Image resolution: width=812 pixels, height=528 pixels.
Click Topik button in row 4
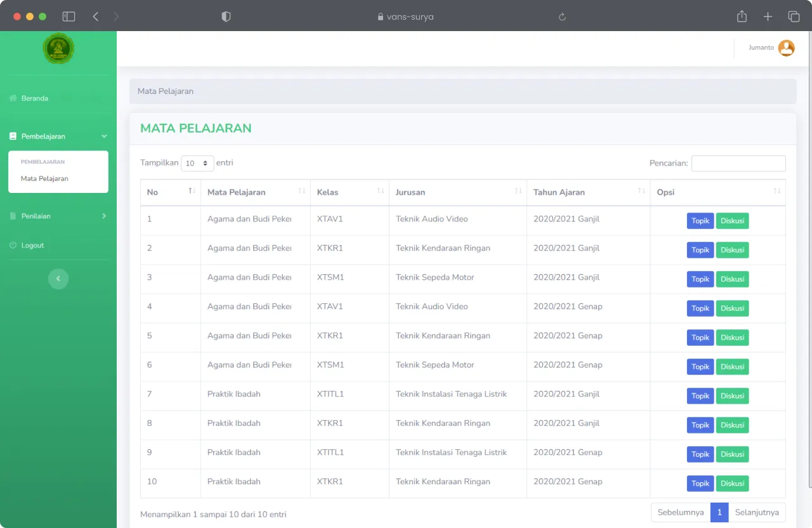click(x=700, y=308)
